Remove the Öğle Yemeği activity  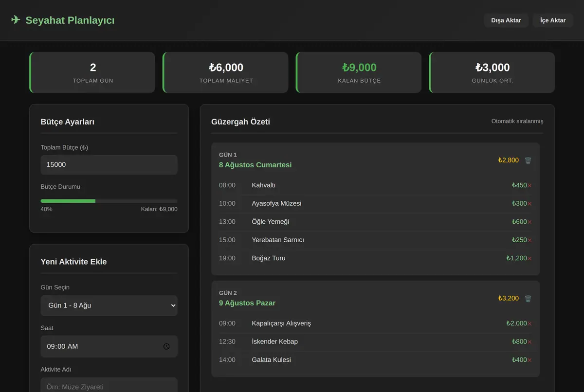click(x=529, y=222)
